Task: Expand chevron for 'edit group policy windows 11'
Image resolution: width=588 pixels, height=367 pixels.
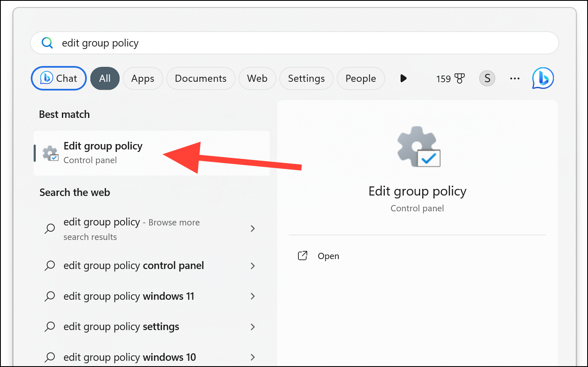Action: click(253, 296)
